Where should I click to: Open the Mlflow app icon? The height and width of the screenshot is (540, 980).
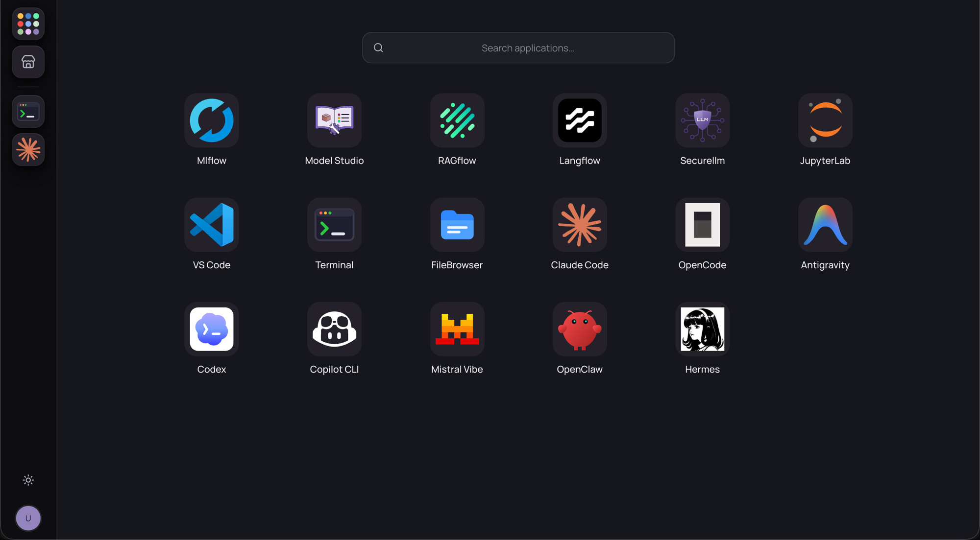click(212, 120)
